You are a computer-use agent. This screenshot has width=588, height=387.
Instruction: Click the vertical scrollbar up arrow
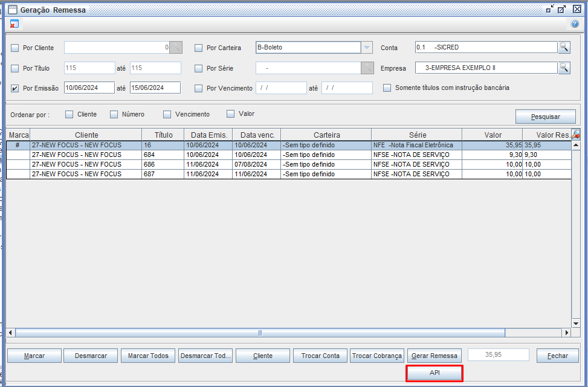click(x=576, y=145)
